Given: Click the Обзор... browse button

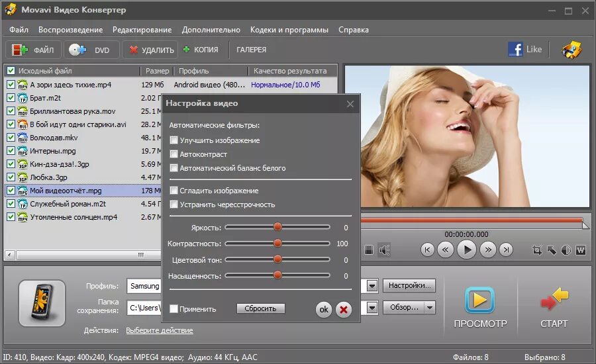Looking at the screenshot, I should pyautogui.click(x=404, y=307).
